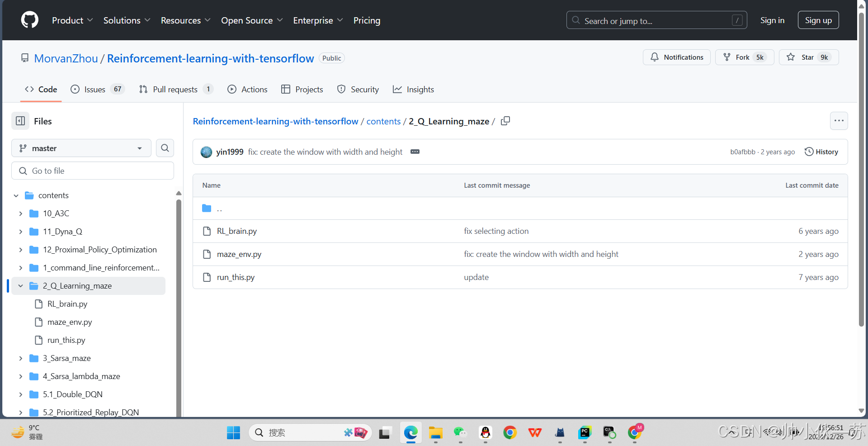
Task: Copy path icon next to 2_Q_Learning_maze
Action: [505, 121]
